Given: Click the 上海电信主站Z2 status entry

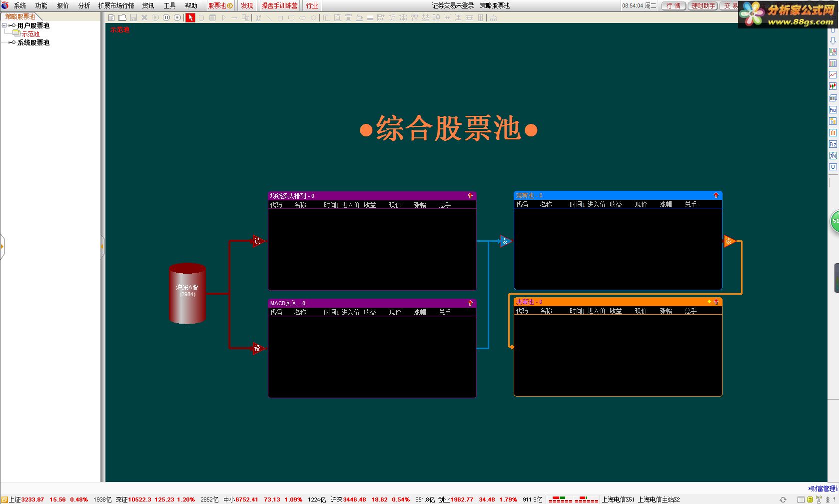Looking at the screenshot, I should click(x=659, y=500).
